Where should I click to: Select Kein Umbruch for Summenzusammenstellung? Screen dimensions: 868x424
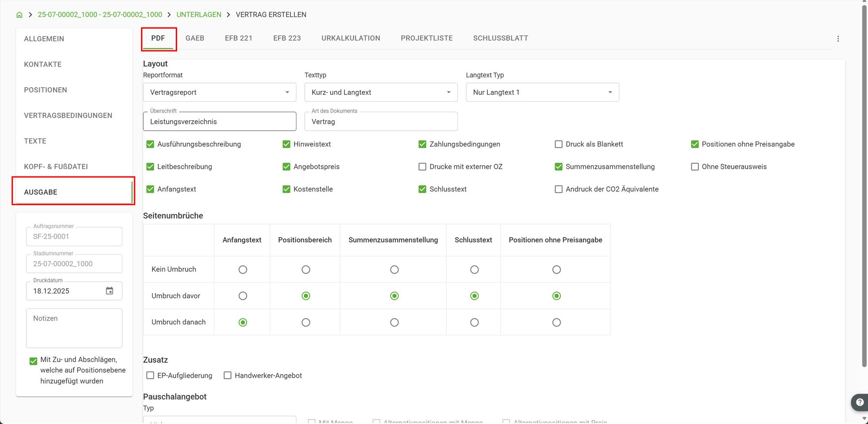tap(394, 270)
